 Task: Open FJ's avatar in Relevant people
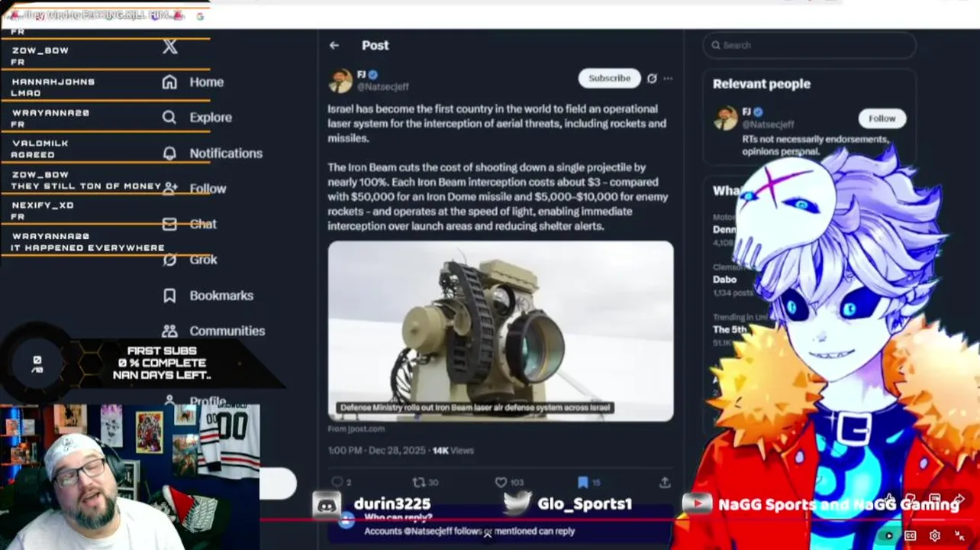point(726,118)
